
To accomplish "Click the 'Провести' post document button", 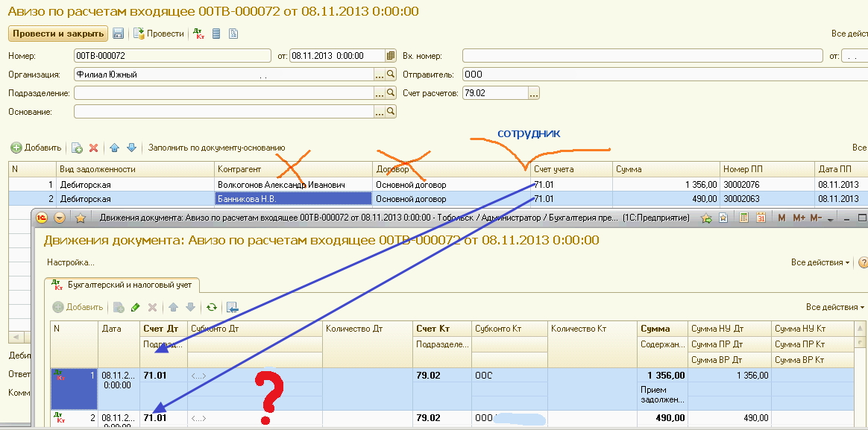I will coord(159,34).
